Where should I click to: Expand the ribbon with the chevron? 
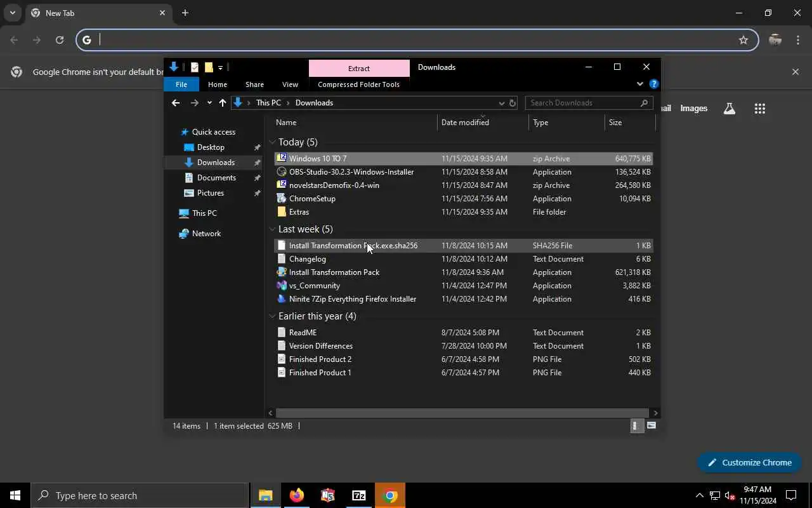point(639,84)
